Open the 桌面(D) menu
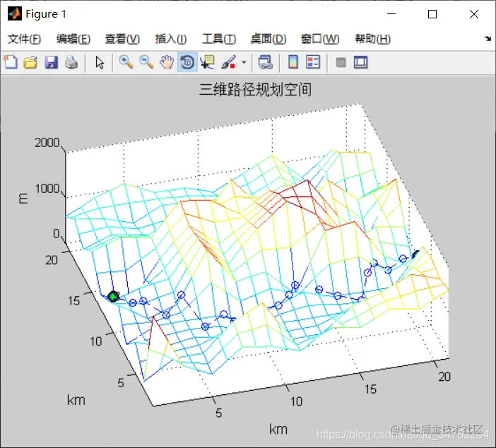This screenshot has width=496, height=448. click(268, 39)
